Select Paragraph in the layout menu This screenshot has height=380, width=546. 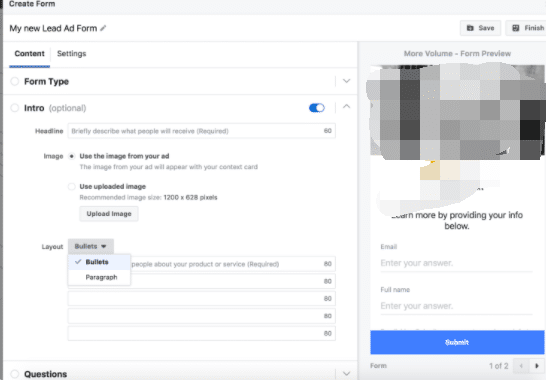coord(99,277)
